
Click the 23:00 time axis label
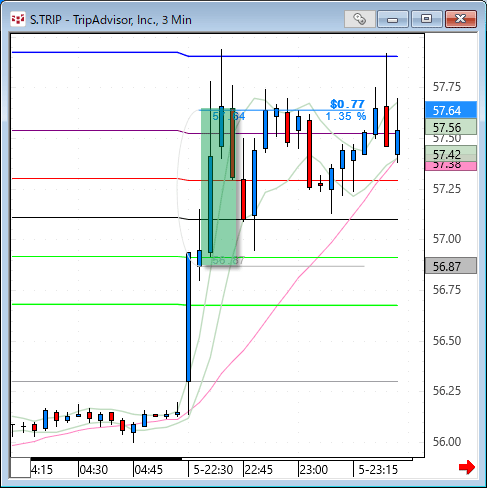314,470
